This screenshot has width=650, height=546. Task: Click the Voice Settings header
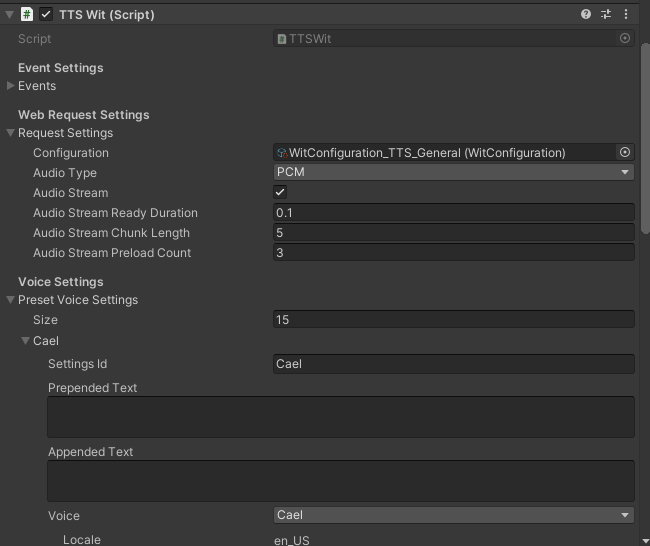[61, 281]
